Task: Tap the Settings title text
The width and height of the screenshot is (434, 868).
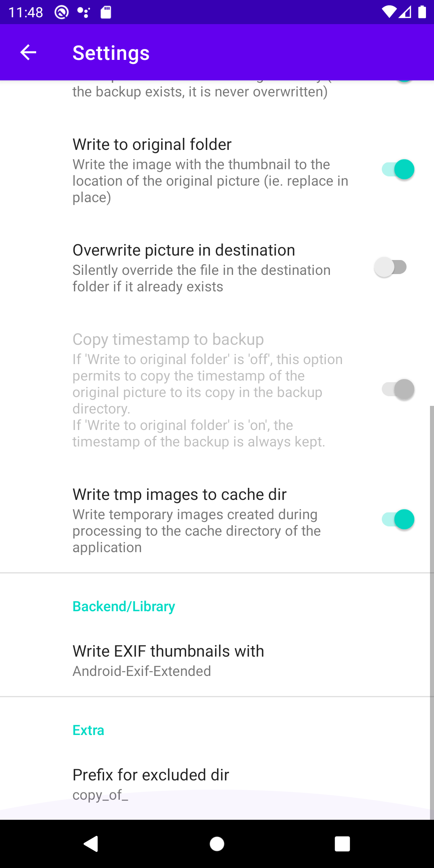Action: click(111, 53)
